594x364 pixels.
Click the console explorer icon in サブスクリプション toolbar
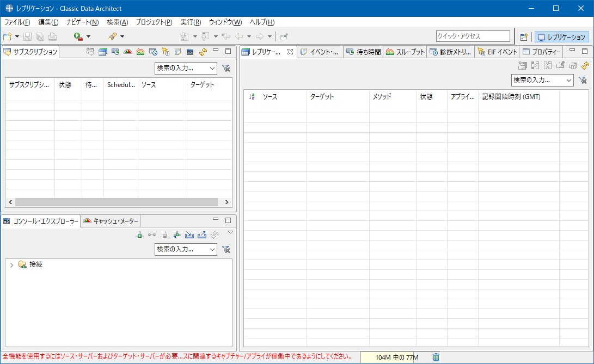click(x=190, y=52)
